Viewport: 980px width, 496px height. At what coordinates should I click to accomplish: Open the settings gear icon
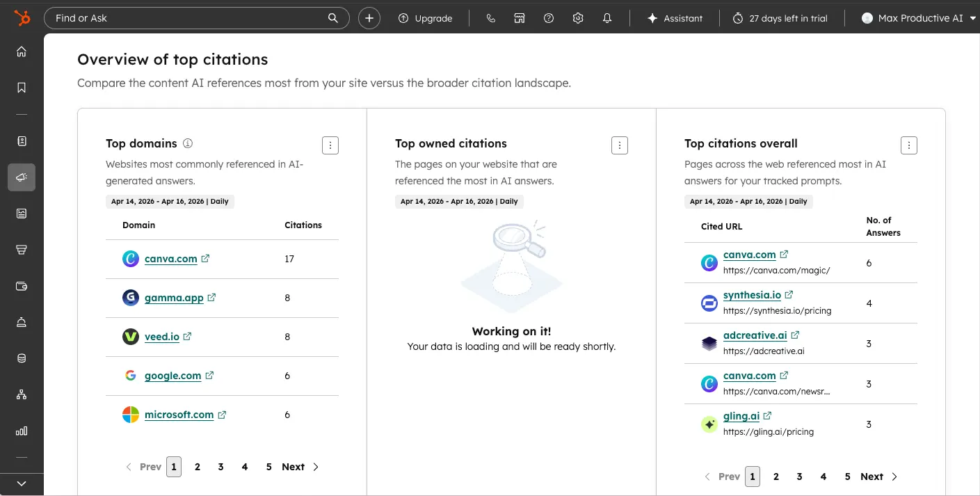point(578,19)
